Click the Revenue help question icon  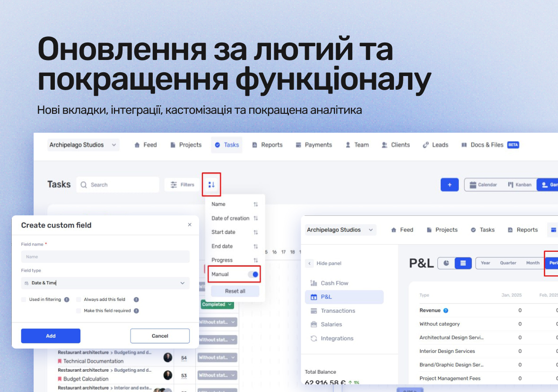click(x=445, y=311)
